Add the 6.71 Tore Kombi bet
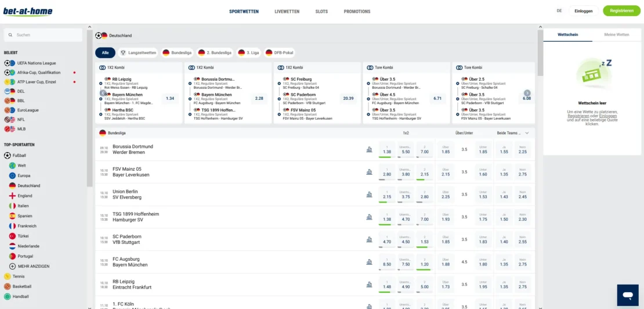Image resolution: width=644 pixels, height=309 pixels. tap(437, 99)
